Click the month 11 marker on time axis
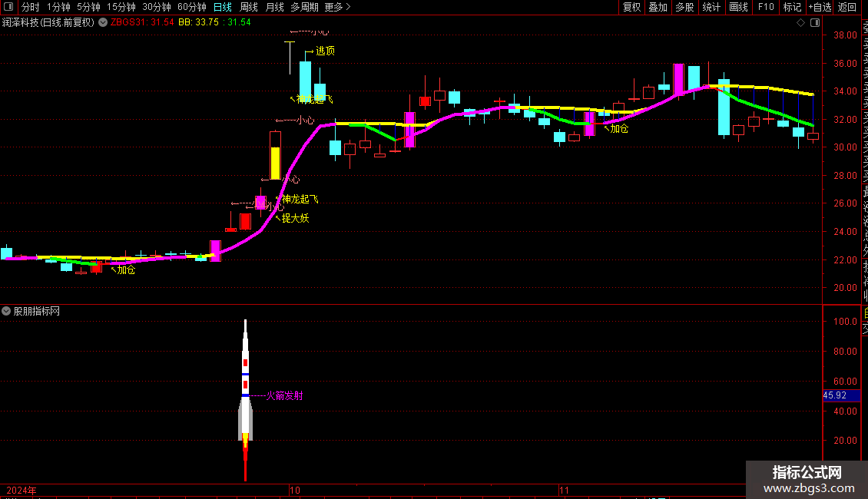Image resolution: width=868 pixels, height=499 pixels. [564, 490]
